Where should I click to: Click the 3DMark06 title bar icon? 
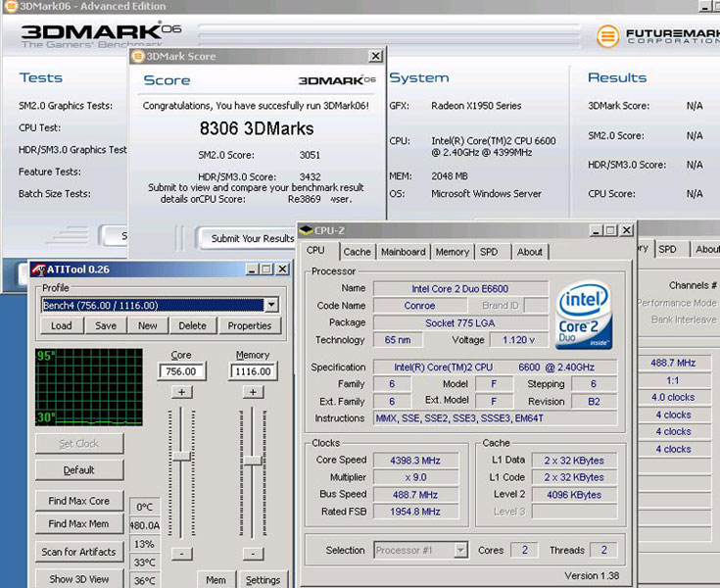pos(11,6)
